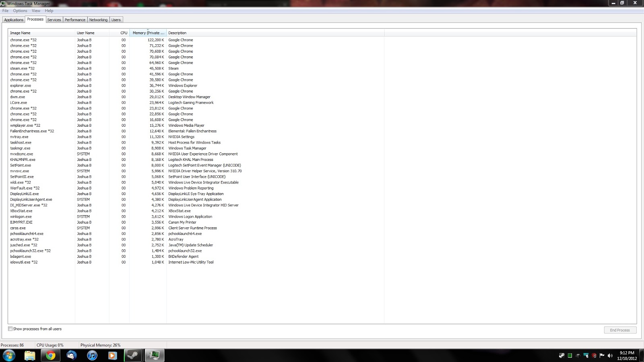Screen dimensions: 644x362
Task: Open the Options menu
Action: [x=20, y=11]
